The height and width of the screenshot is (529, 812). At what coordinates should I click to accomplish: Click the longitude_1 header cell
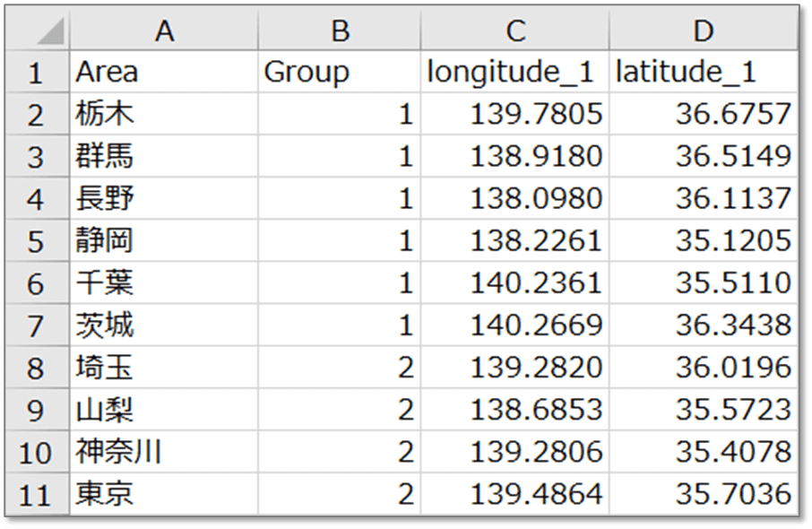click(x=514, y=73)
